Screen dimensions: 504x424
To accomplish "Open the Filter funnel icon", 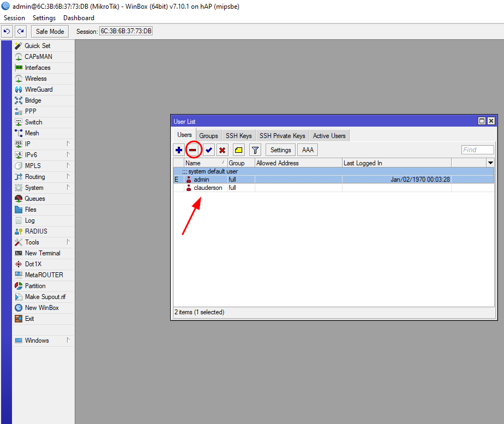I will click(x=255, y=150).
